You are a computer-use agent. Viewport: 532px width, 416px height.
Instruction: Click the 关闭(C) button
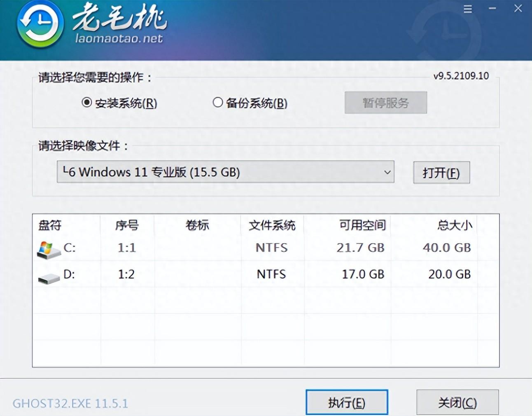[457, 402]
